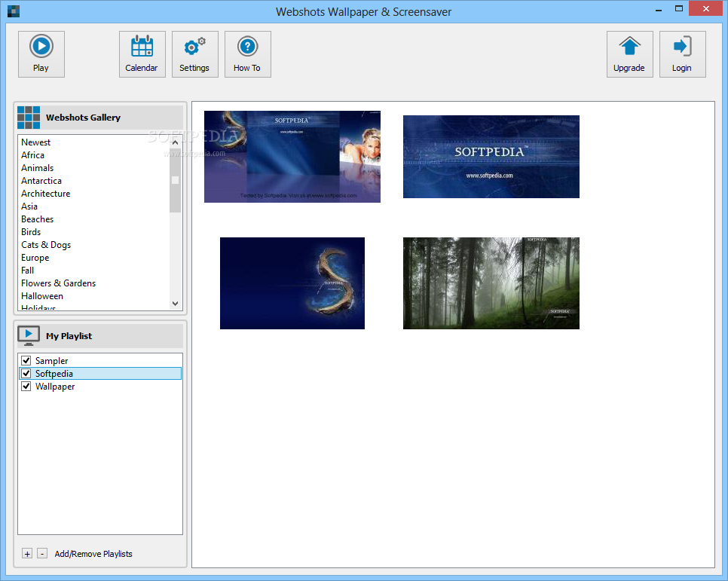Click the My Playlist header

coord(99,336)
